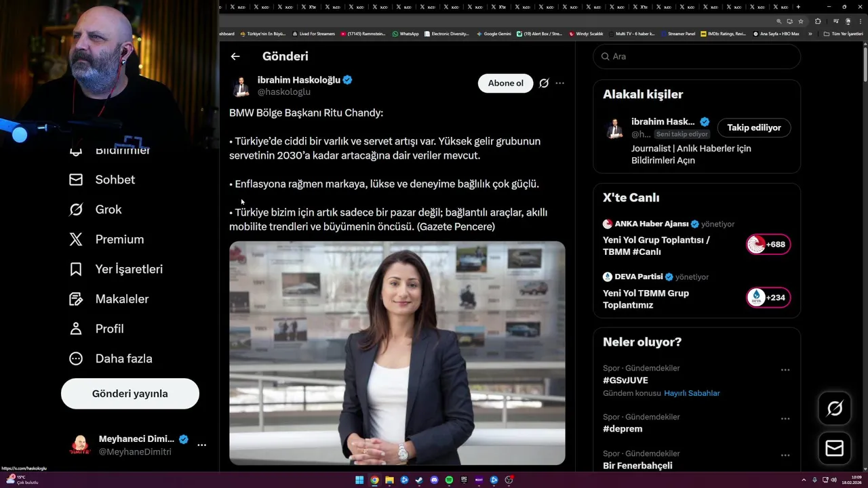Open more options for #GSvJUVE trend

tap(785, 370)
